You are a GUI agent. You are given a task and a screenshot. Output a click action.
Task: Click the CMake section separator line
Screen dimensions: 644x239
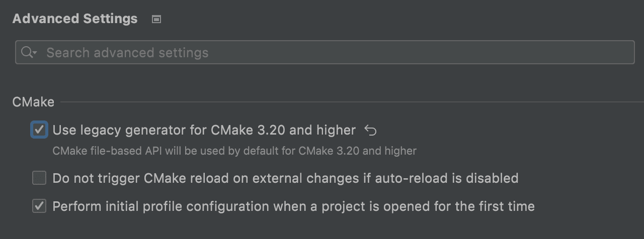349,102
